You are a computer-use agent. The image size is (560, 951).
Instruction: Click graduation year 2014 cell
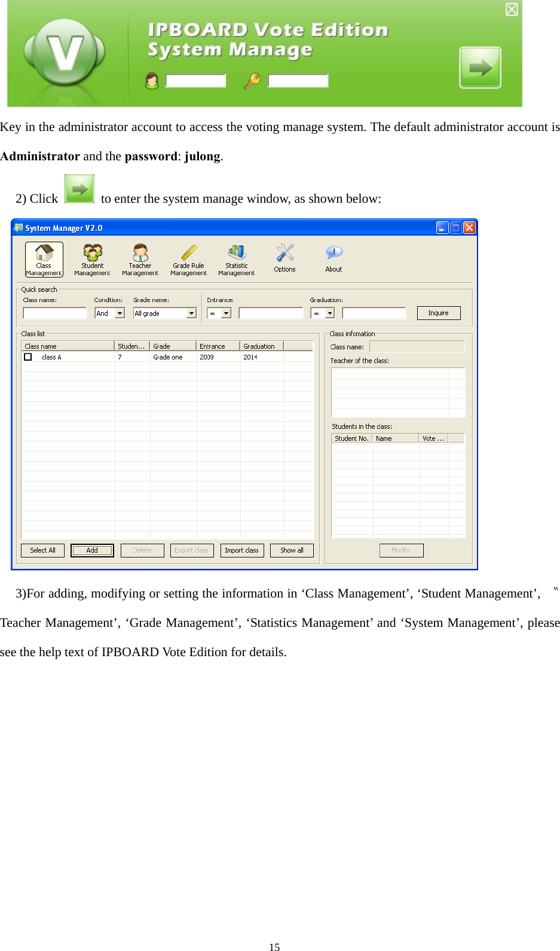click(x=250, y=357)
